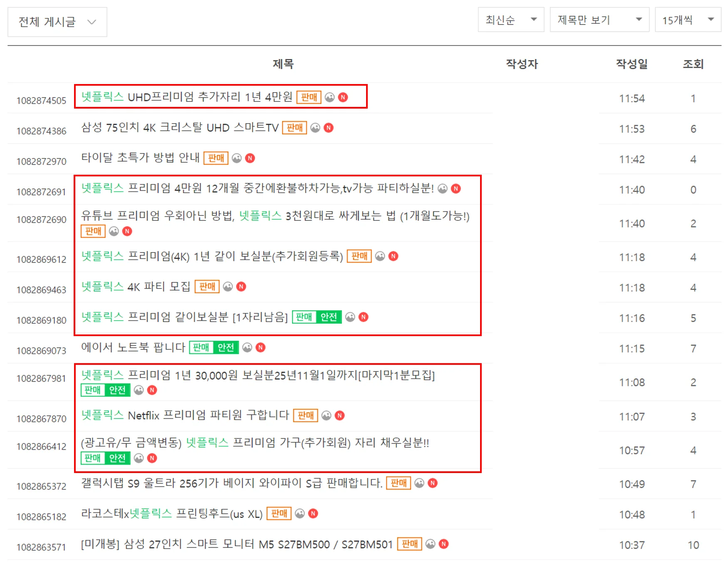This screenshot has height=567, width=728.
Task: Open the post '넷플릭스 프리미엄 1년 30,000원 보실분'
Action: (x=258, y=375)
